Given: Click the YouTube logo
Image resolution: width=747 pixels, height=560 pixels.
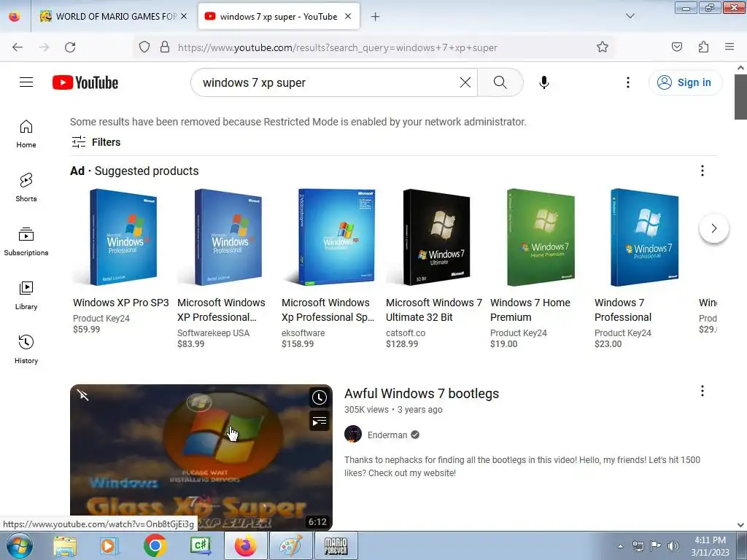Looking at the screenshot, I should click(x=85, y=82).
